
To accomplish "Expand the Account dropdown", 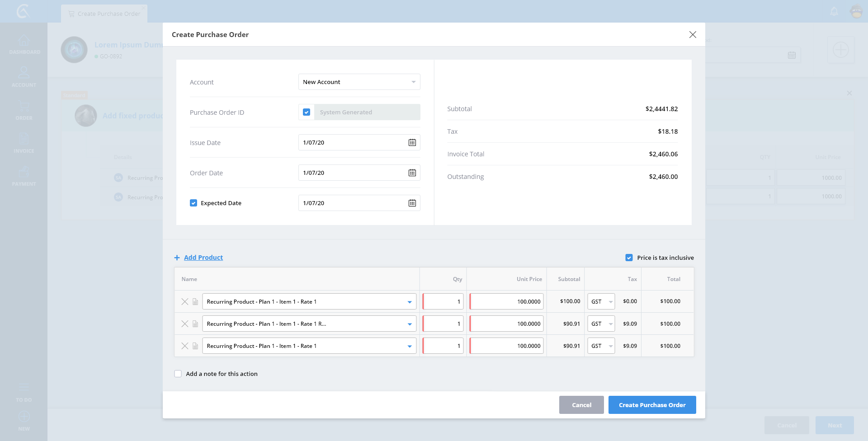I will coord(413,82).
